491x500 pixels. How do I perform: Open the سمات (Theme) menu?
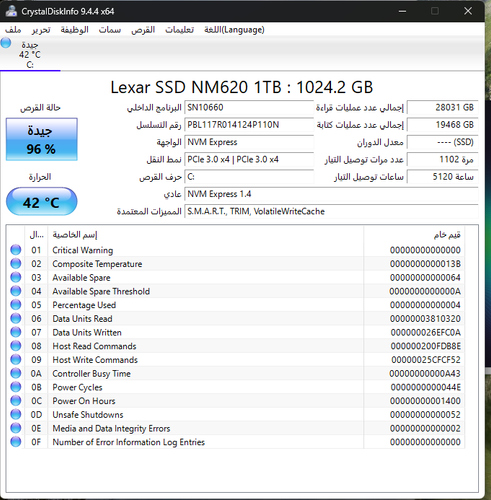click(110, 30)
